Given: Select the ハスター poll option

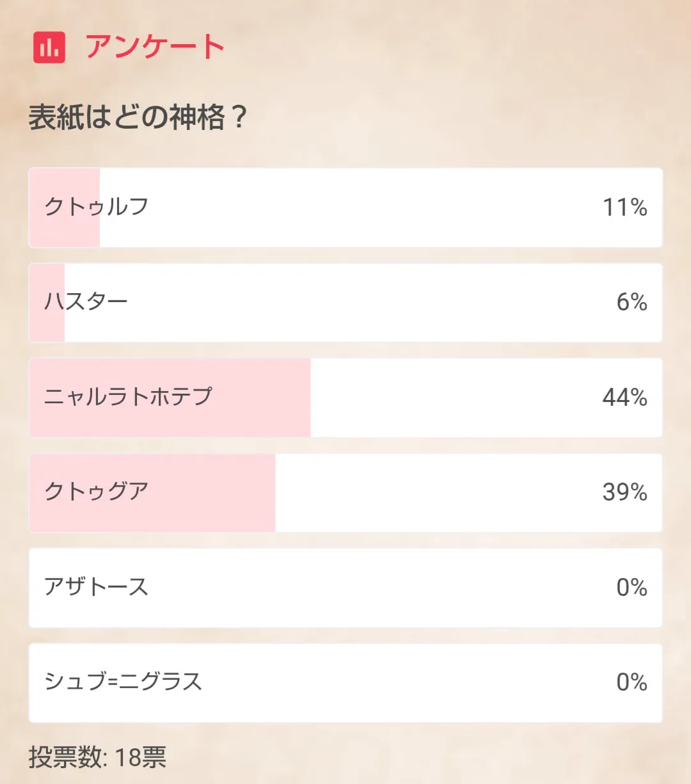Looking at the screenshot, I should coord(86,301).
